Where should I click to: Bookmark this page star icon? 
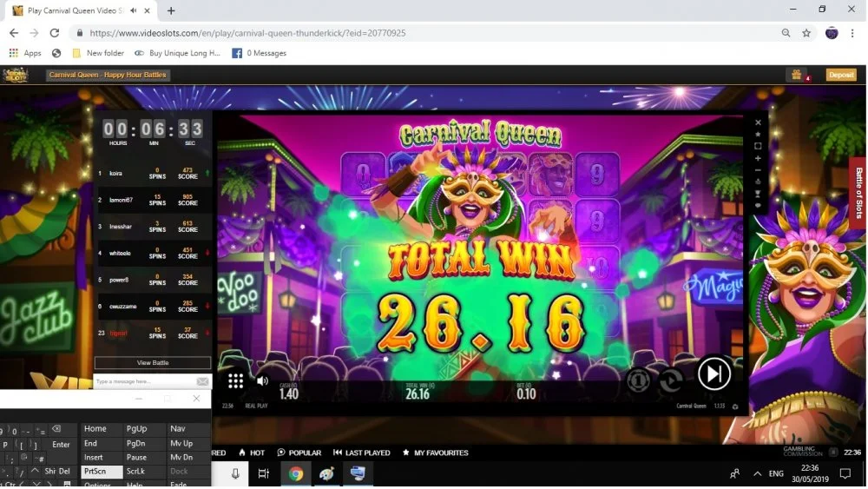pos(806,33)
